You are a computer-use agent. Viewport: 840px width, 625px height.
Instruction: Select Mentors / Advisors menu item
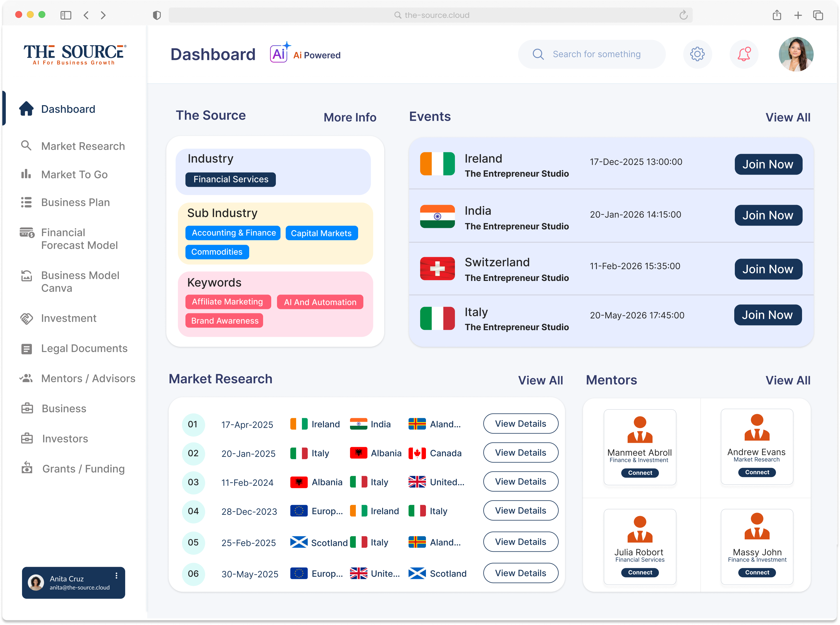[88, 378]
